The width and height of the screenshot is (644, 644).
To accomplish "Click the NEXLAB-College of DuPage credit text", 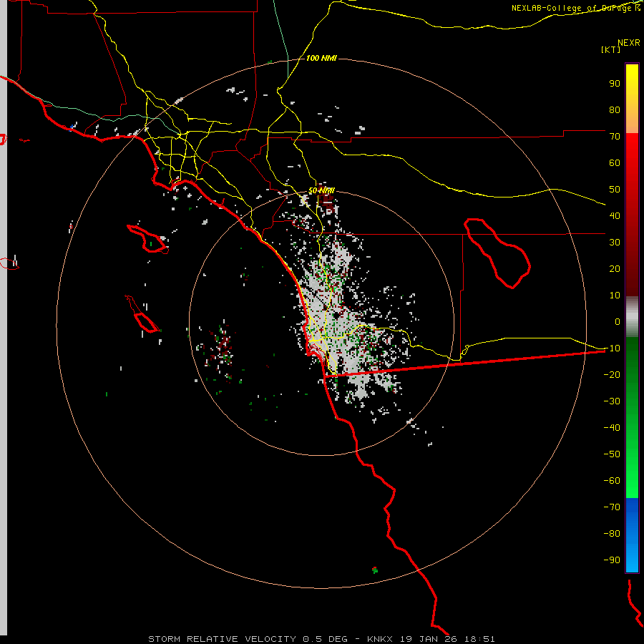I will [x=576, y=8].
